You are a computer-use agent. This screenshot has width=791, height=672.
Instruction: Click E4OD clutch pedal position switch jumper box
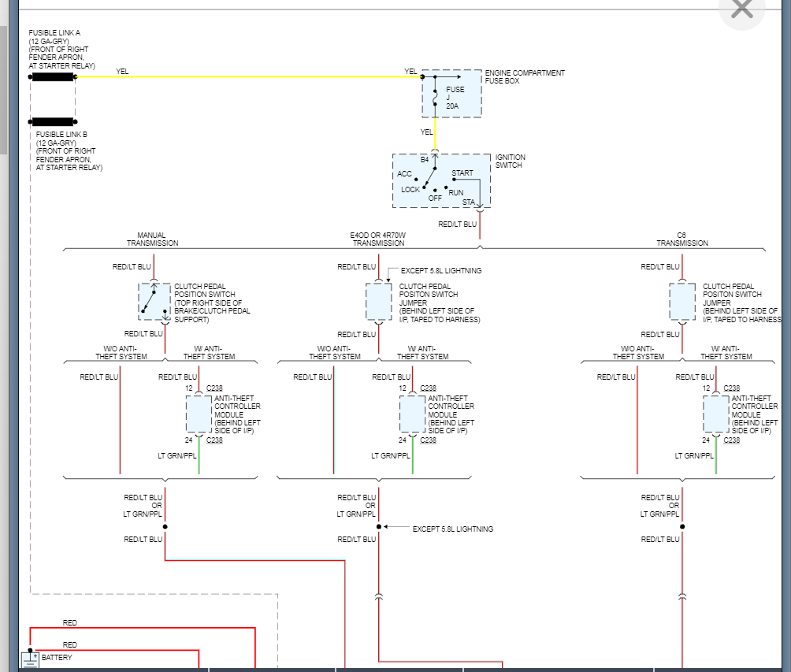click(x=378, y=302)
